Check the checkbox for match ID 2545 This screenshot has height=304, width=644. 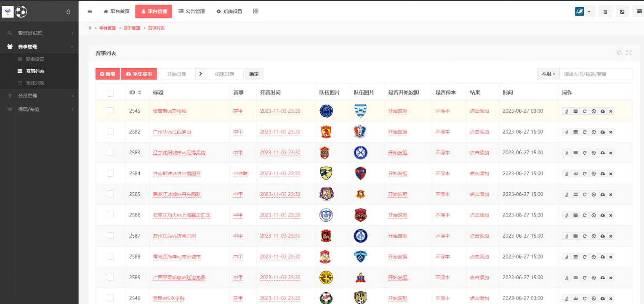click(110, 111)
